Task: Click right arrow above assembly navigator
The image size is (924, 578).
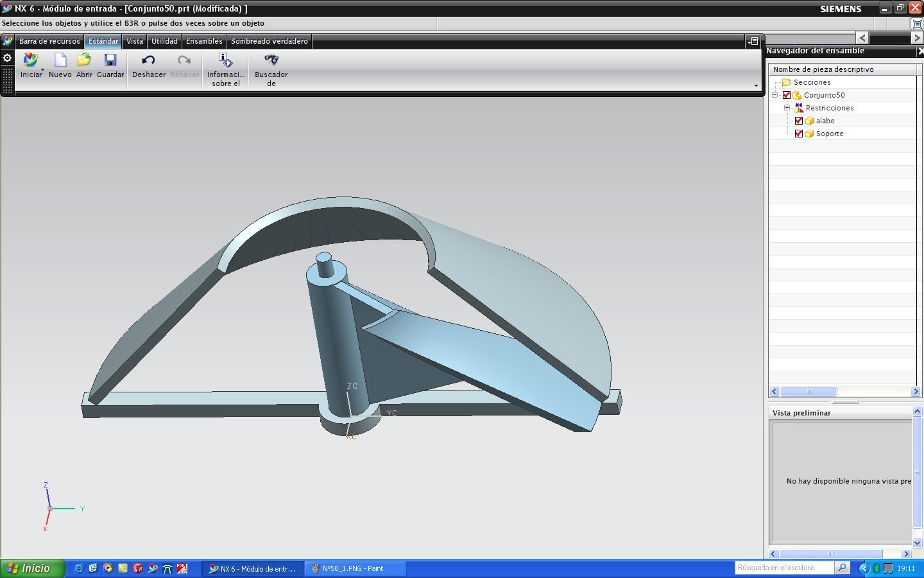Action: (917, 38)
